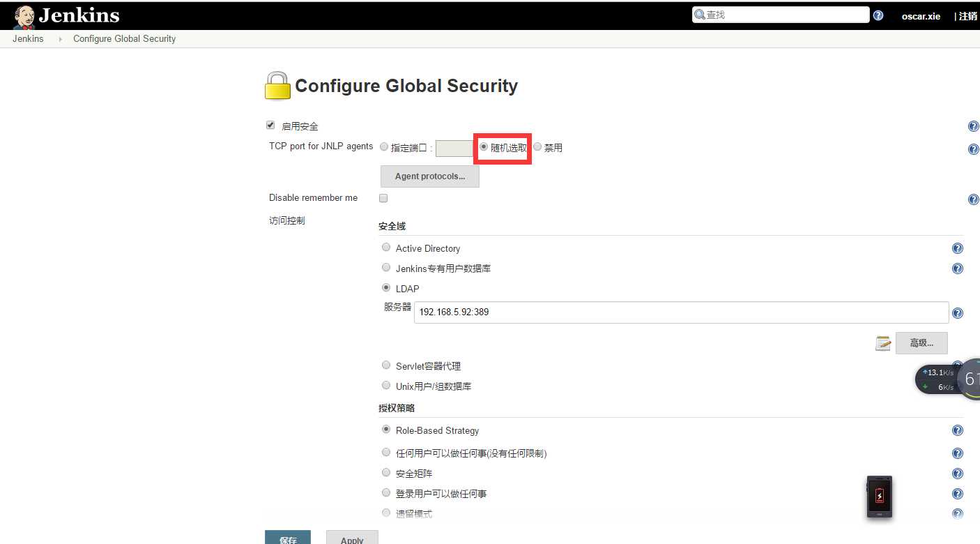980x544 pixels.
Task: Select 禁用 radio button
Action: coord(537,146)
